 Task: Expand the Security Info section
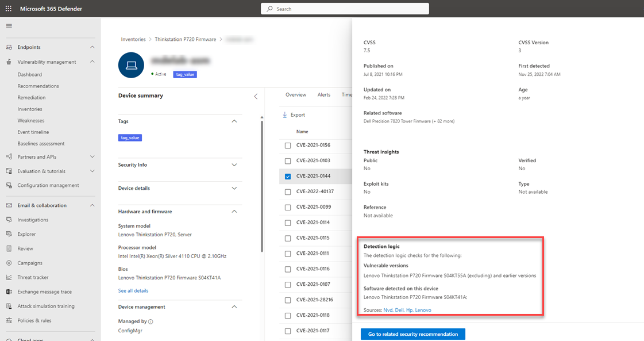(x=234, y=165)
